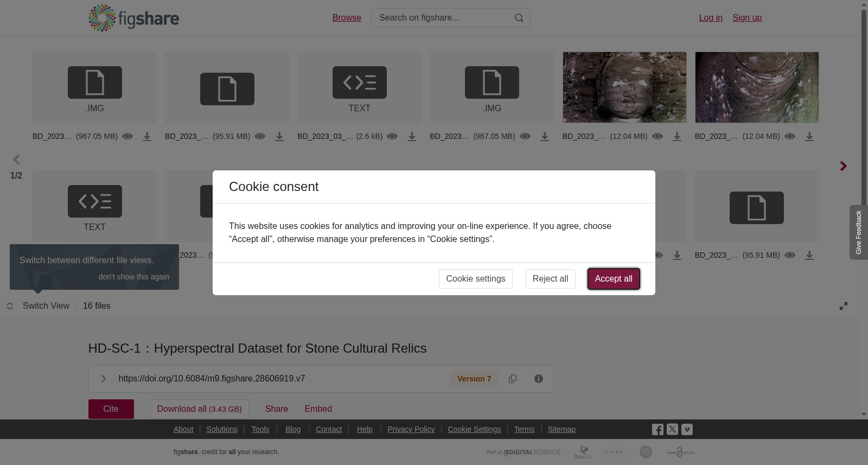Open Cookie settings in the consent dialog

click(476, 279)
